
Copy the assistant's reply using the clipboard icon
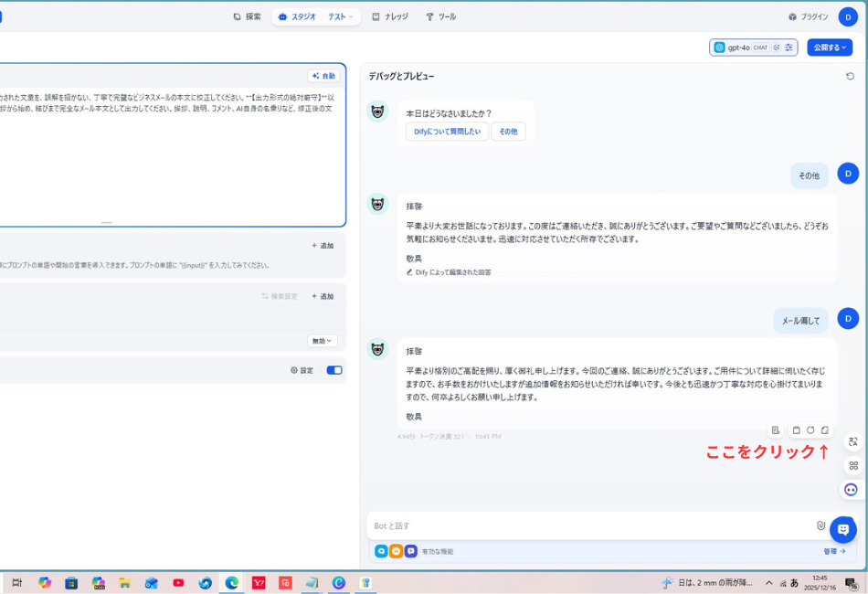point(796,430)
